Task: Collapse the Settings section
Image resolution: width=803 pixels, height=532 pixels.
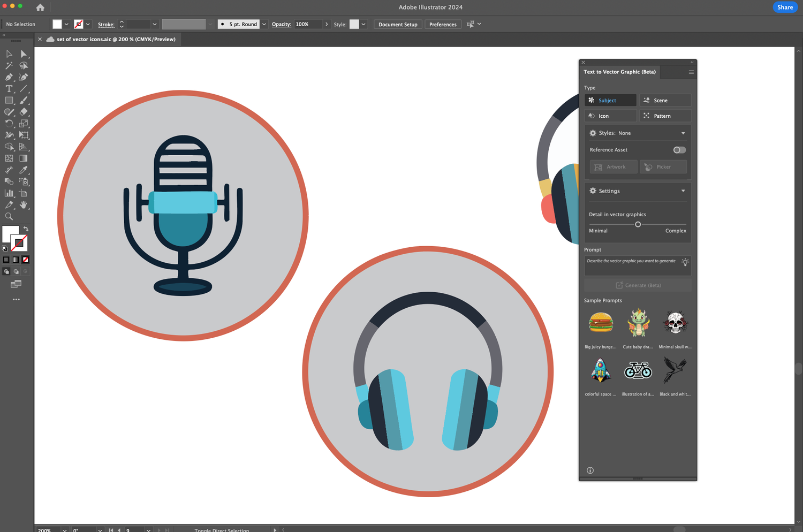Action: click(683, 191)
